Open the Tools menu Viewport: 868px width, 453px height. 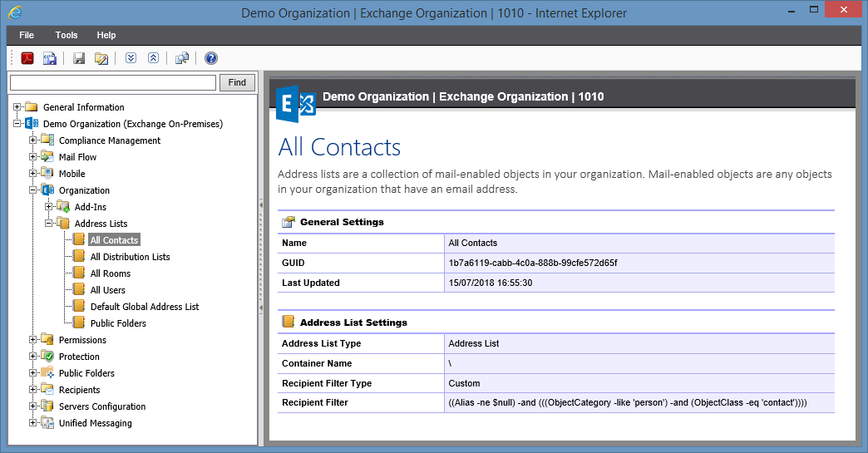pyautogui.click(x=67, y=35)
